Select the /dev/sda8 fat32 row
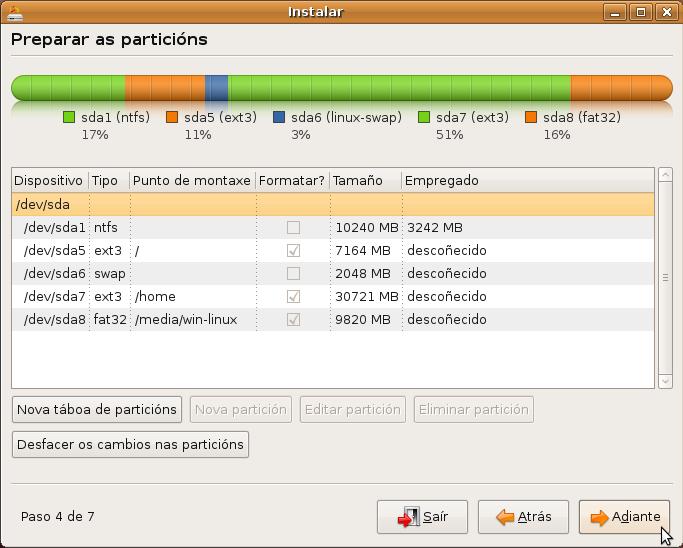The width and height of the screenshot is (683, 548). 333,320
